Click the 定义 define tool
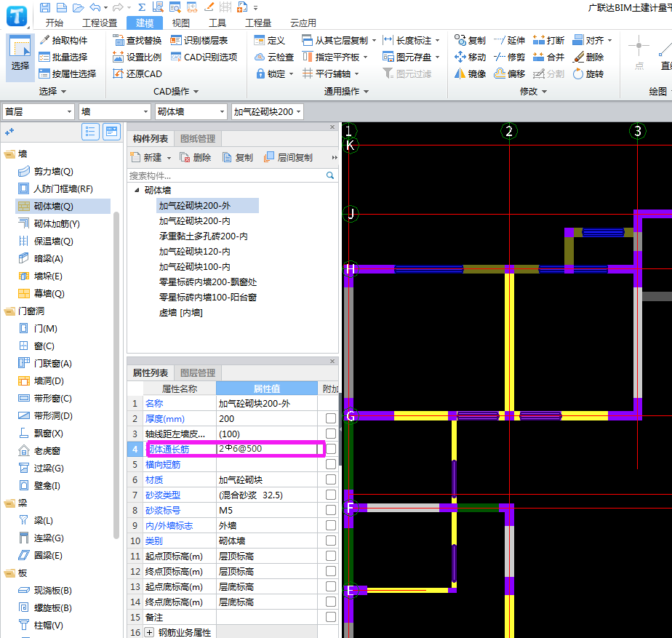This screenshot has height=638, width=672. tap(270, 40)
